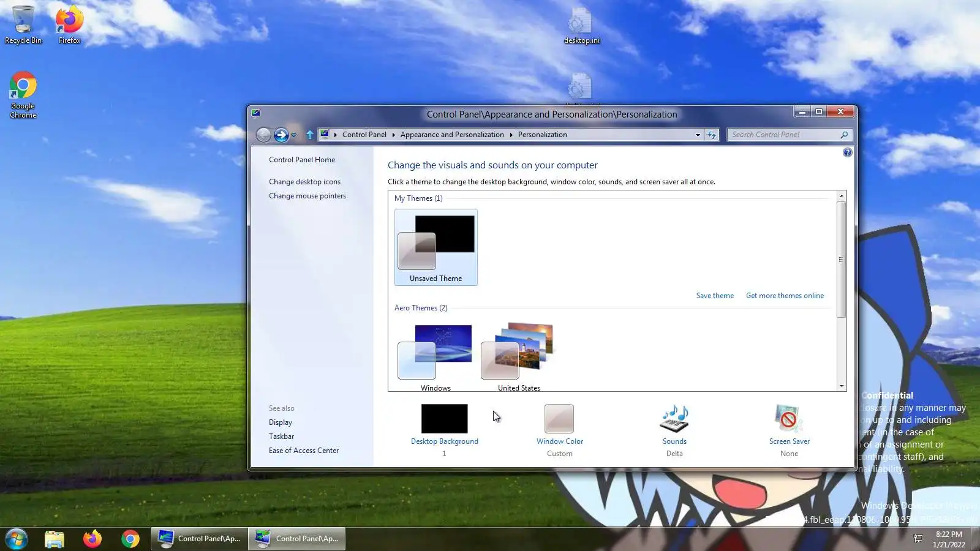This screenshot has height=551, width=980.
Task: Click the 'Aero Themes (2)' group header
Action: [421, 308]
